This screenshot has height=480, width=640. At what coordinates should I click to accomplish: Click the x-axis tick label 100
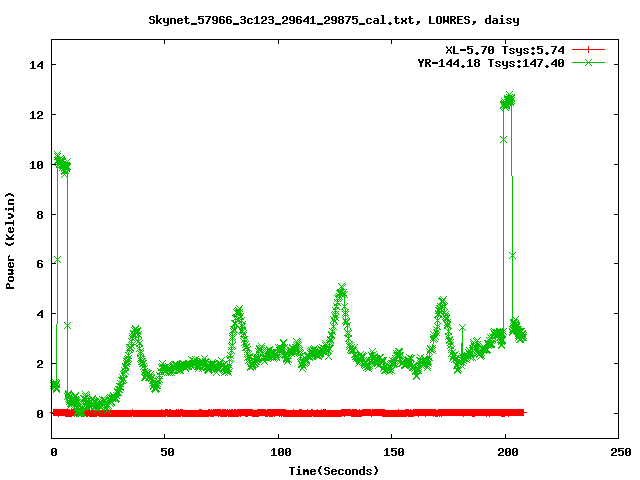point(280,452)
